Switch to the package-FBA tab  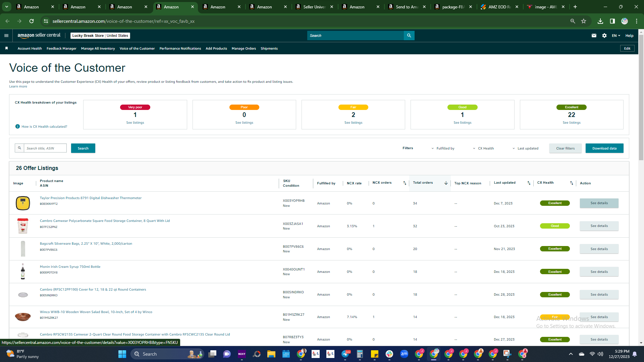(453, 7)
